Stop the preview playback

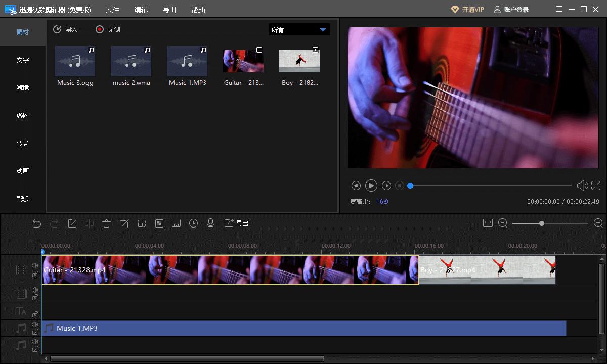[x=400, y=186]
